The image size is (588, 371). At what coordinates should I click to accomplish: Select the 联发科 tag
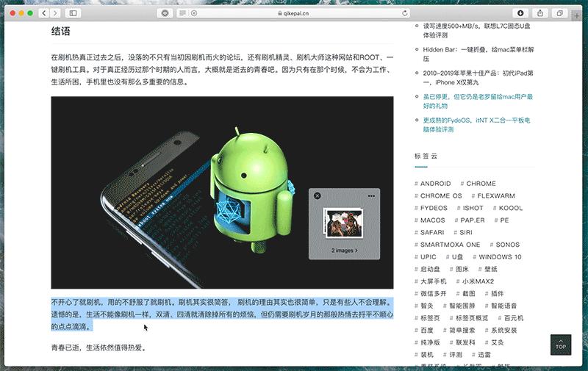(462, 342)
